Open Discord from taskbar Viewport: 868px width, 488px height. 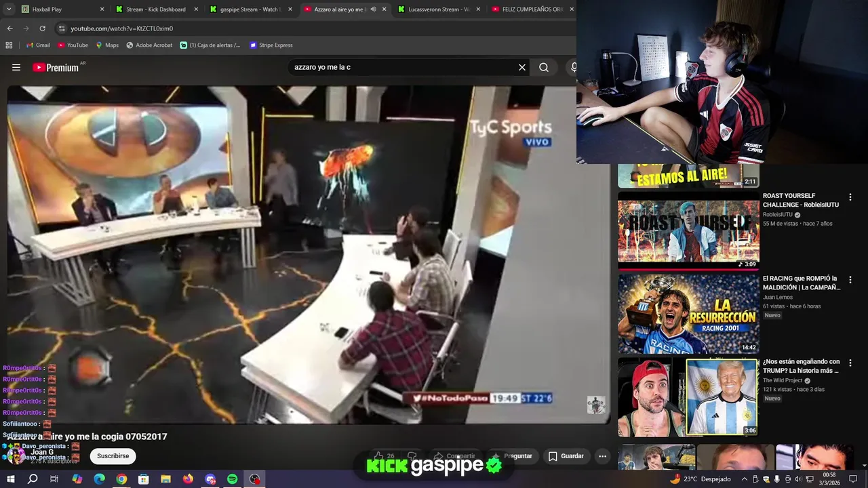tap(210, 479)
